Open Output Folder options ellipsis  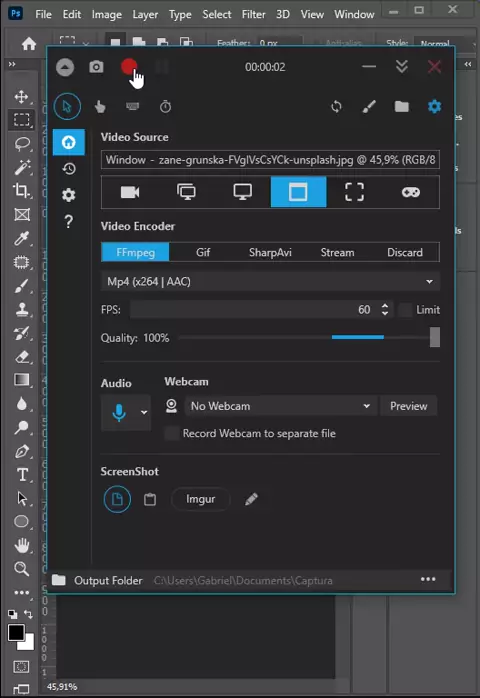coord(428,579)
